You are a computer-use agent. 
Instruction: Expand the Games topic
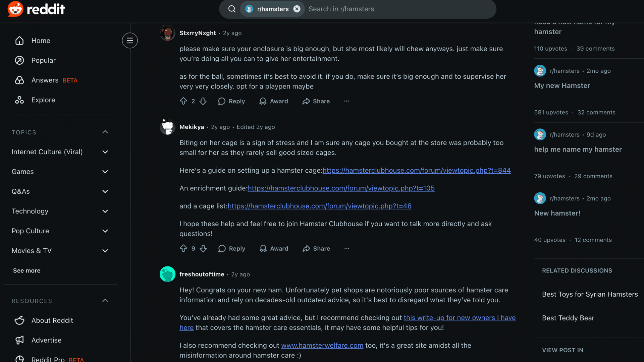click(105, 172)
